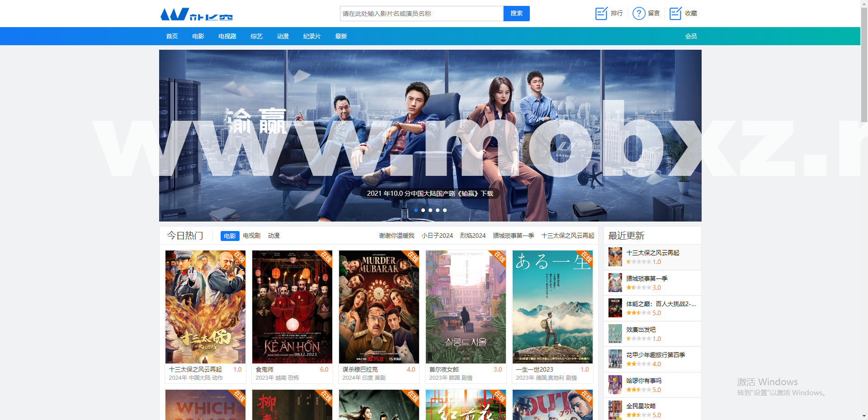This screenshot has width=868, height=420.
Task: Focus the movie search input field
Action: click(x=422, y=14)
